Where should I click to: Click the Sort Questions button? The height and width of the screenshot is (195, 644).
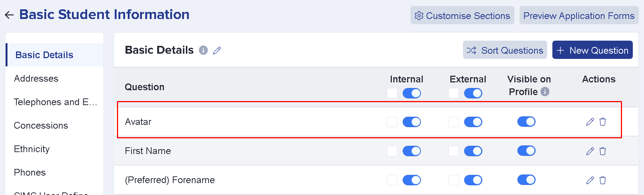coord(505,50)
